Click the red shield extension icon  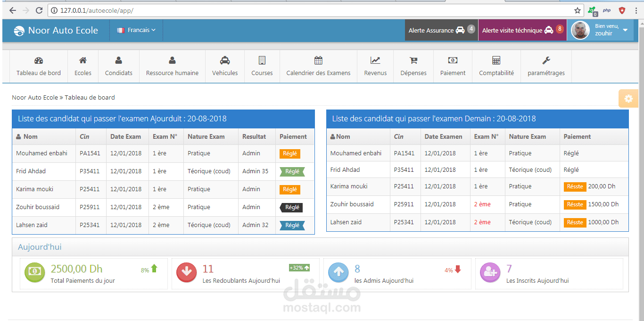click(x=622, y=10)
